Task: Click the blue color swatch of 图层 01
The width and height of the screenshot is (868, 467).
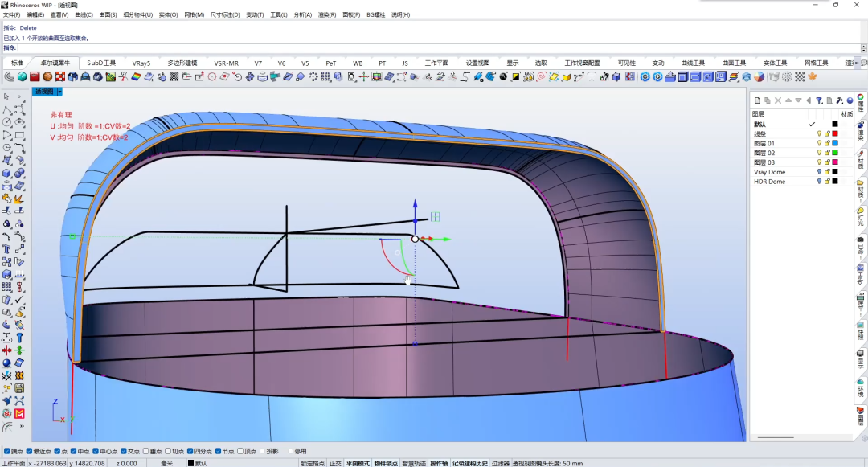Action: tap(835, 143)
